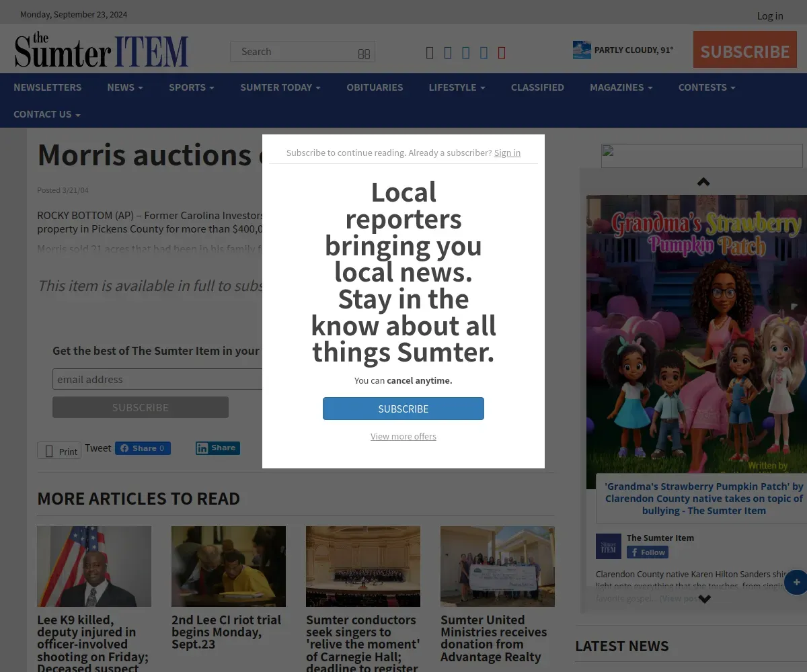Click the LinkedIn Share button
The image size is (807, 672).
(x=218, y=448)
